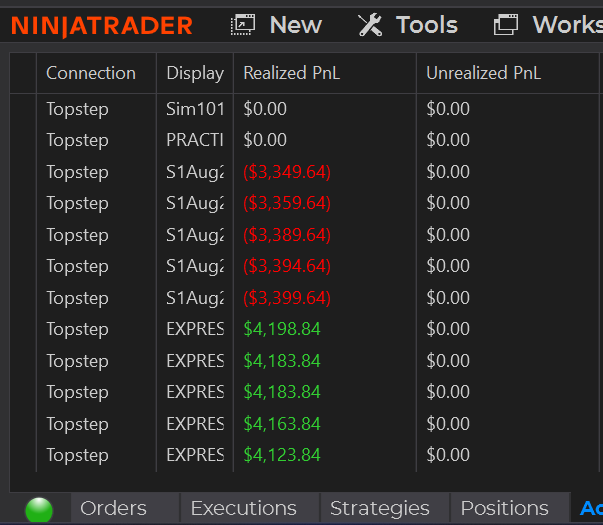Click Unrealized PnL in the $4,123.84 row
Viewport: 603px width, 525px height.
click(x=448, y=455)
